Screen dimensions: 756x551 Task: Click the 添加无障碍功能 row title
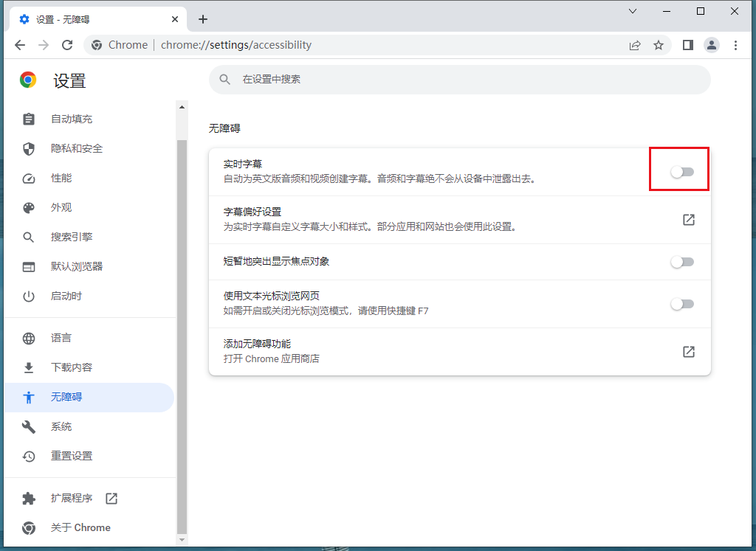[x=257, y=344]
